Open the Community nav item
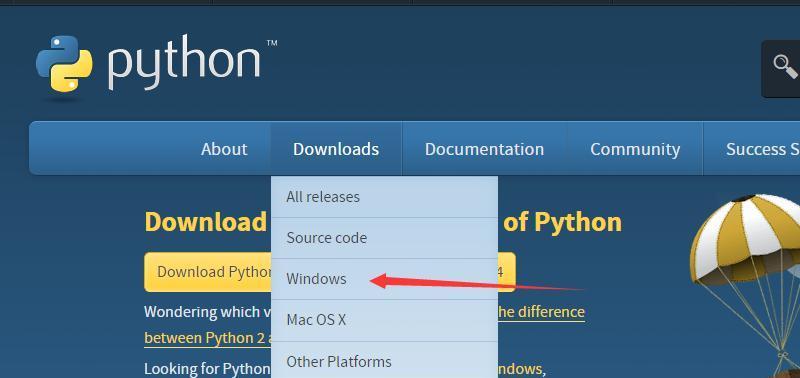This screenshot has width=800, height=378. pos(635,149)
